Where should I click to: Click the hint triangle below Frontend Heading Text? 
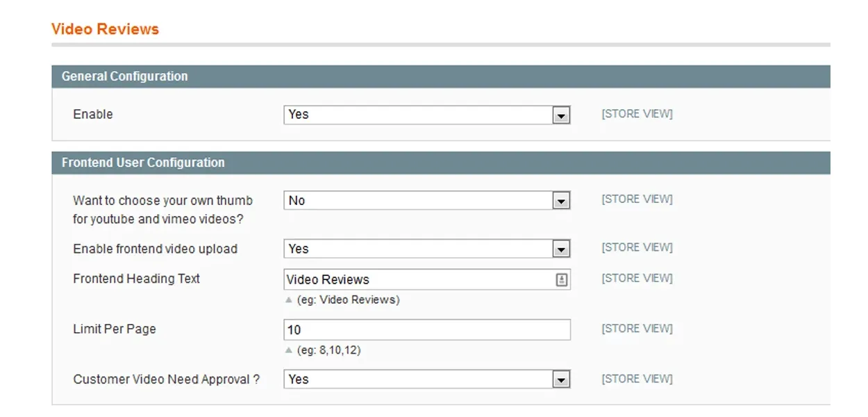click(289, 300)
